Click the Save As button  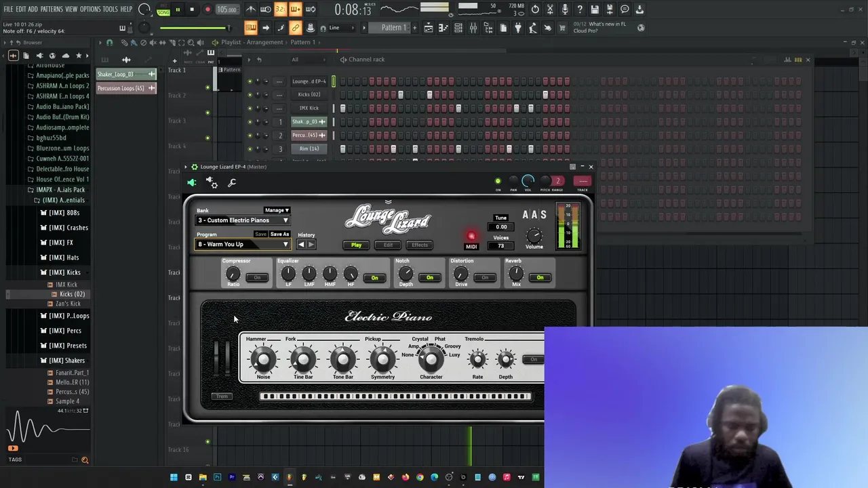(x=279, y=235)
